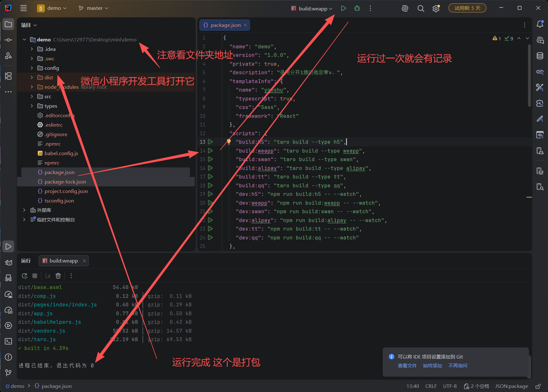This screenshot has height=392, width=548.
Task: Expand the types folder
Action: point(32,106)
